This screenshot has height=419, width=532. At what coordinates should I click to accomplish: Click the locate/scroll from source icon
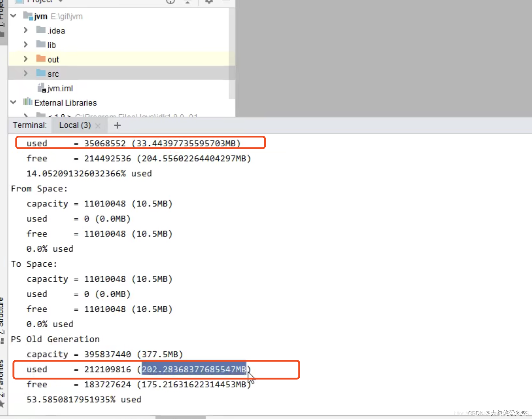click(171, 2)
